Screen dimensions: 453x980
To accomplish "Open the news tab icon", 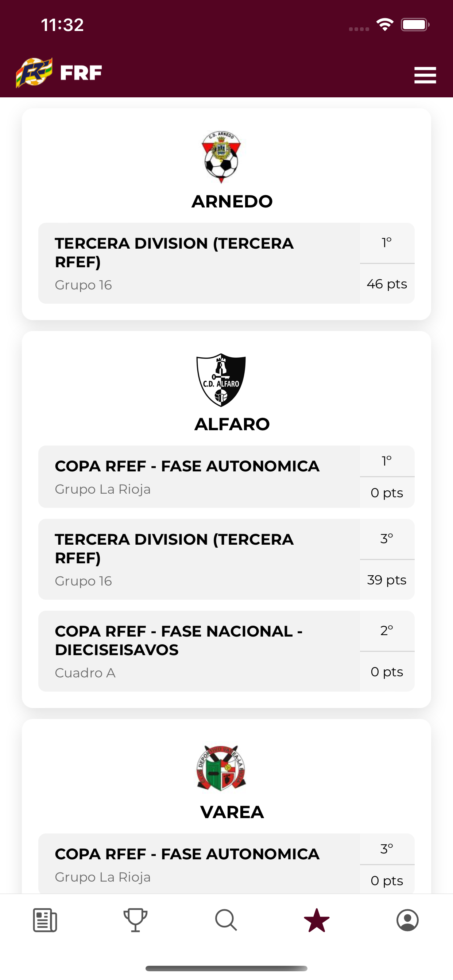I will coord(45,920).
